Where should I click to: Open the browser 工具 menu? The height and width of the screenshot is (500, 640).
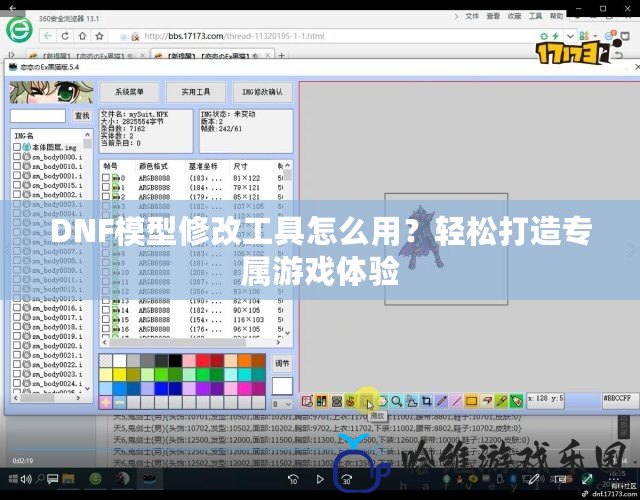point(535,16)
